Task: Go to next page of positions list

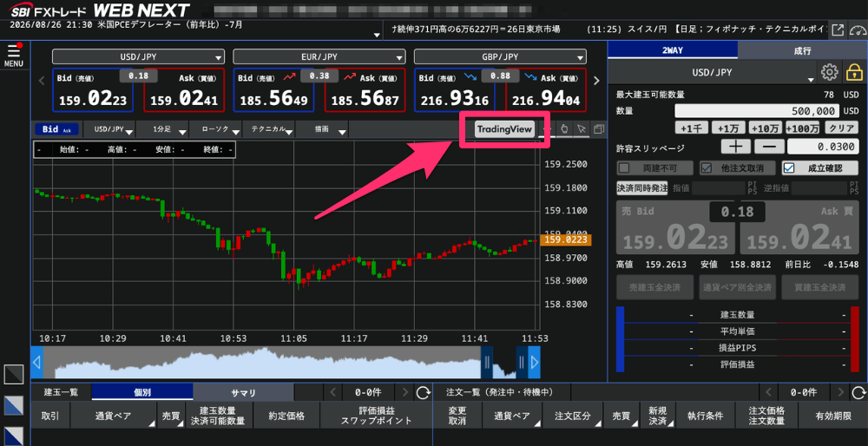Action: pyautogui.click(x=405, y=393)
